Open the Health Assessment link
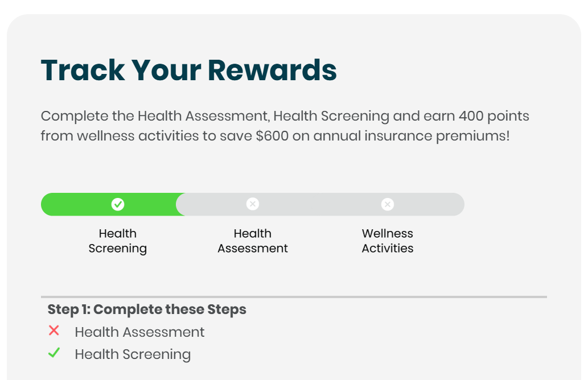This screenshot has width=588, height=380. [139, 332]
